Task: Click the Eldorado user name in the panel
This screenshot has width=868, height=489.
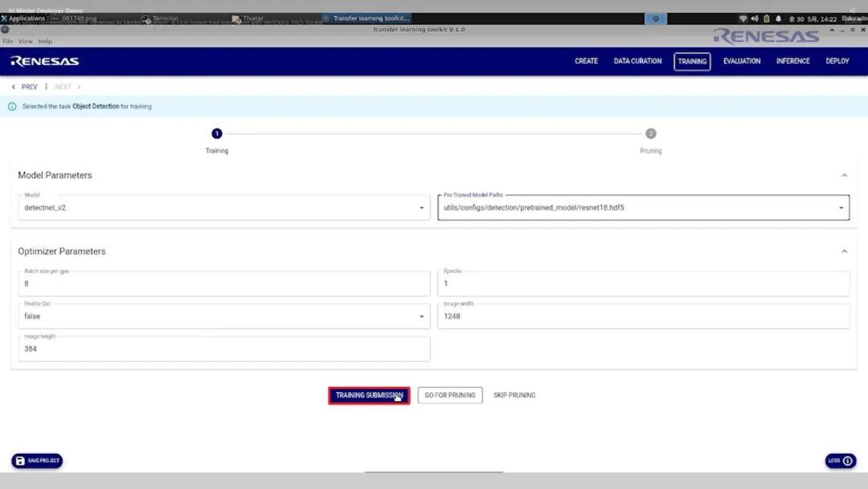Action: [854, 18]
